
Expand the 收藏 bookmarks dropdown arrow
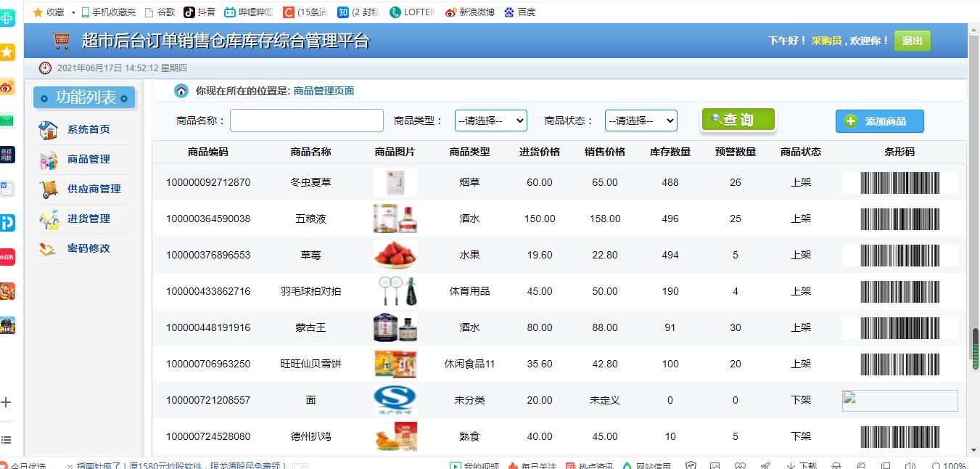[x=73, y=12]
